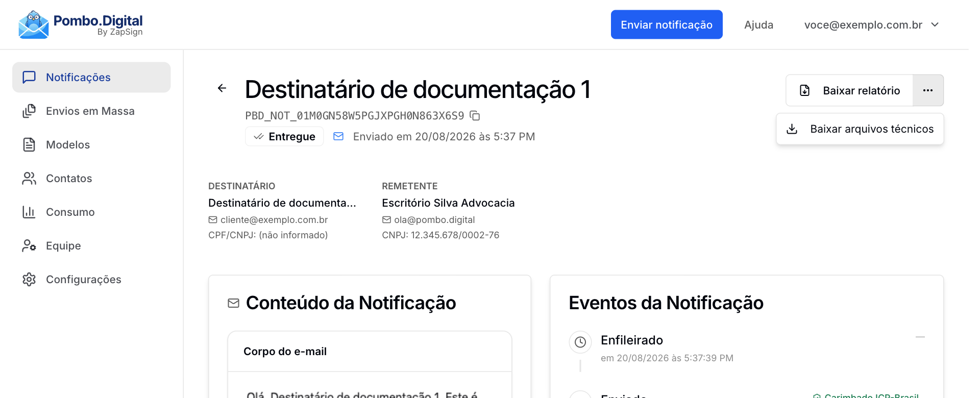Click the Baixar relatório button
Screen dimensions: 980x398
[849, 90]
